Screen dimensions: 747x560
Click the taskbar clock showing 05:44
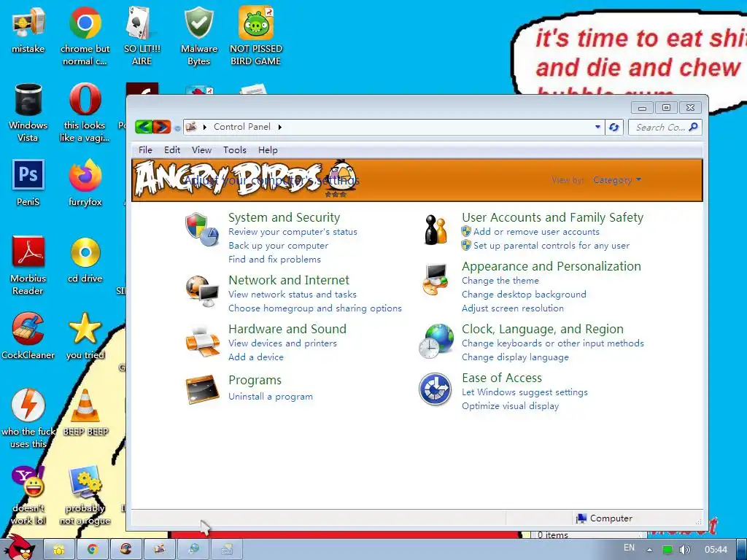(x=716, y=550)
